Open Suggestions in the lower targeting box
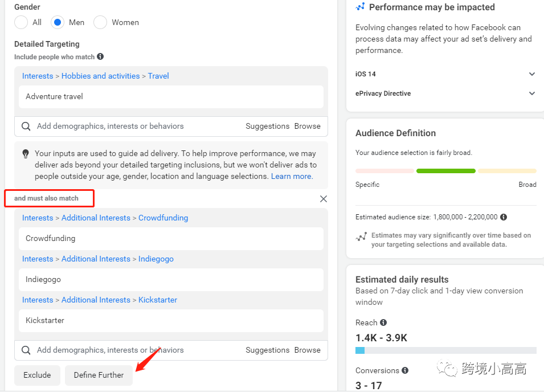544x392 pixels. pyautogui.click(x=268, y=350)
